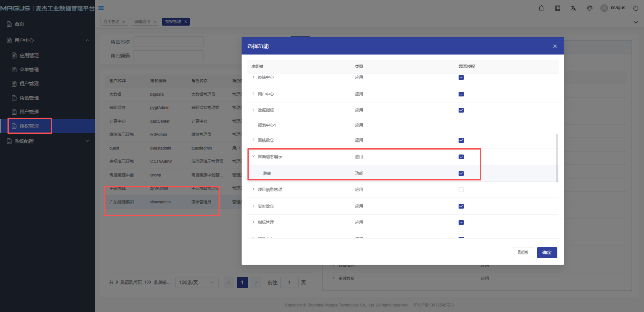
Task: Uncheck the 跳转 function checkbox
Action: (461, 173)
